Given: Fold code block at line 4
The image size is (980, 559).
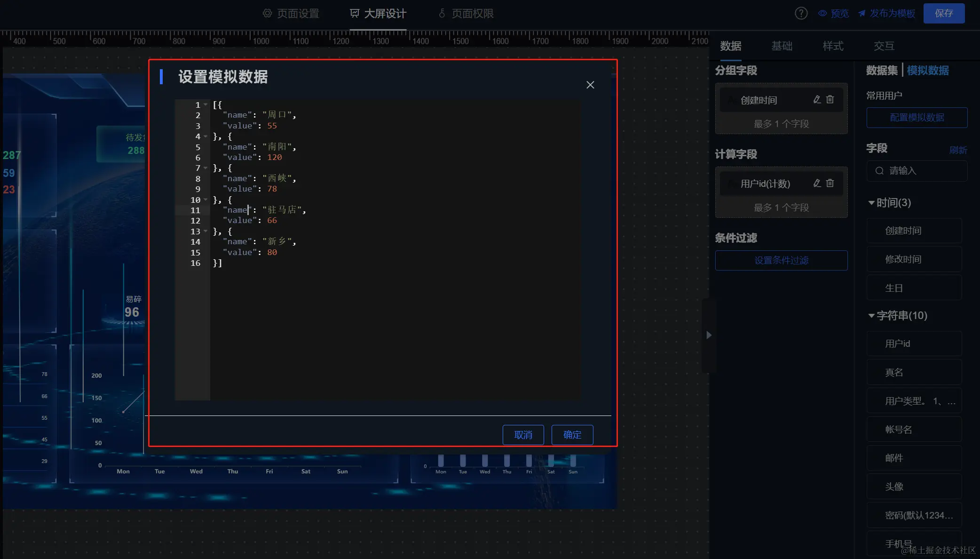Looking at the screenshot, I should pos(205,136).
